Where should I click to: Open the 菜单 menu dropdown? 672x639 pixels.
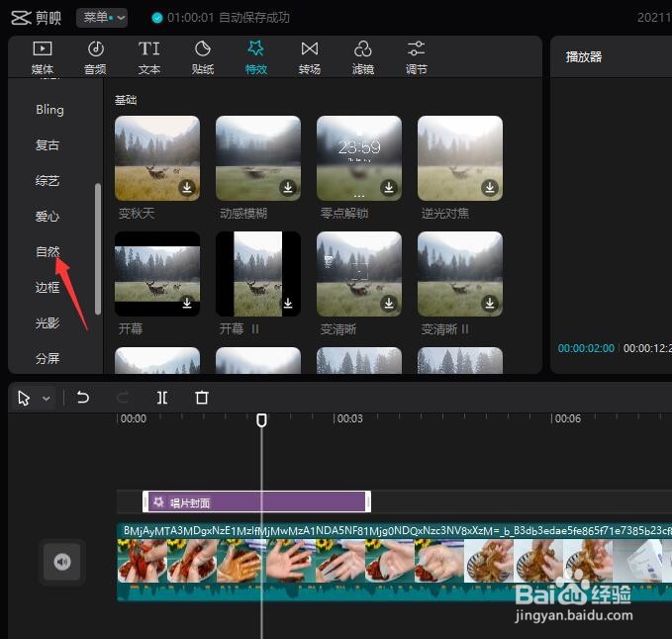(x=102, y=18)
